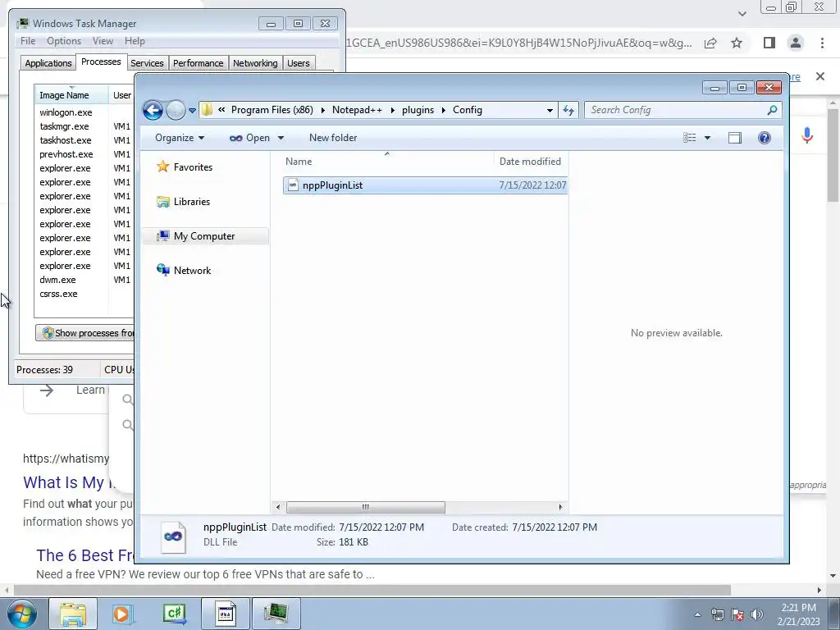
Task: Go back in the Explorer window
Action: coord(153,111)
